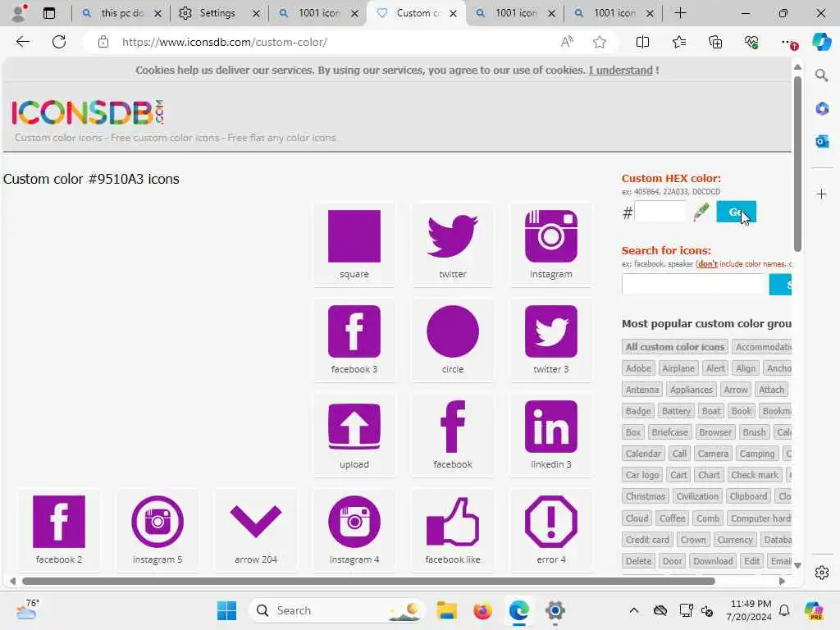The image size is (840, 630).
Task: Open File Explorer from the taskbar
Action: [446, 610]
